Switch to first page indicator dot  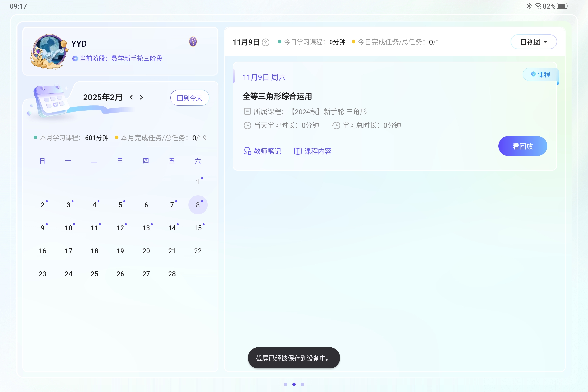(x=285, y=384)
